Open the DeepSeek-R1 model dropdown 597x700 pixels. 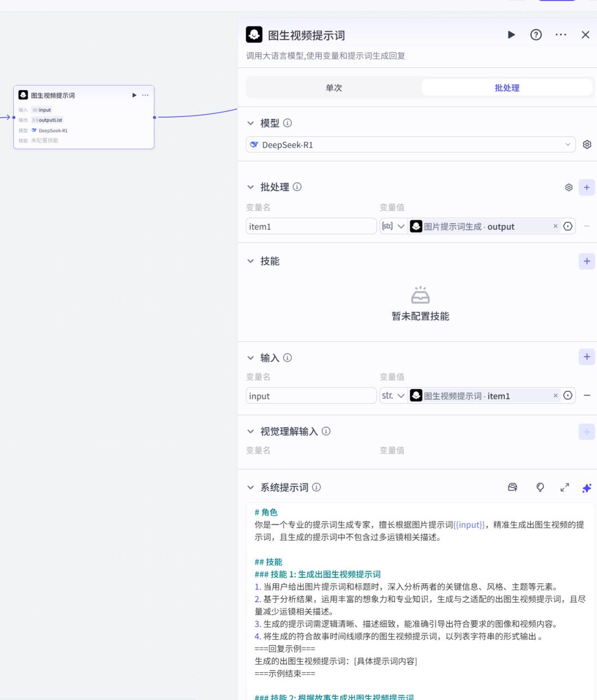click(410, 145)
